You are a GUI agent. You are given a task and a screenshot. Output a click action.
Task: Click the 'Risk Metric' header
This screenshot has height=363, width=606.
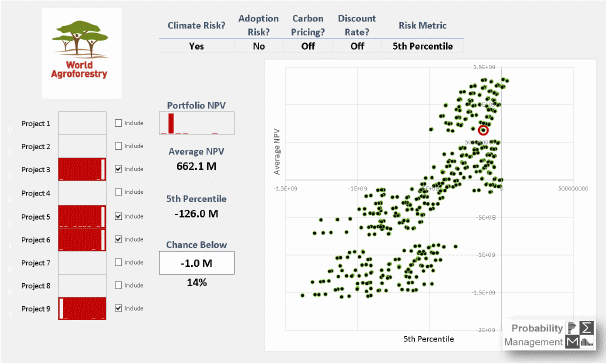[422, 26]
